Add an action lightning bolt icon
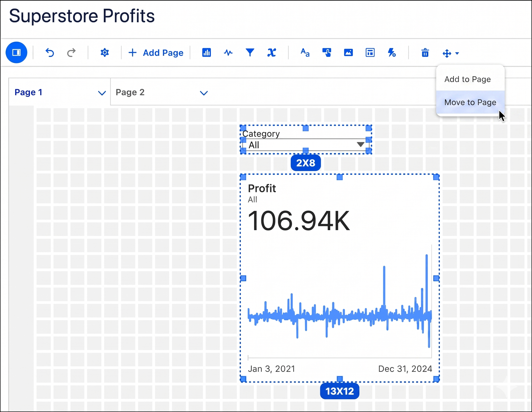The image size is (532, 412). [392, 53]
